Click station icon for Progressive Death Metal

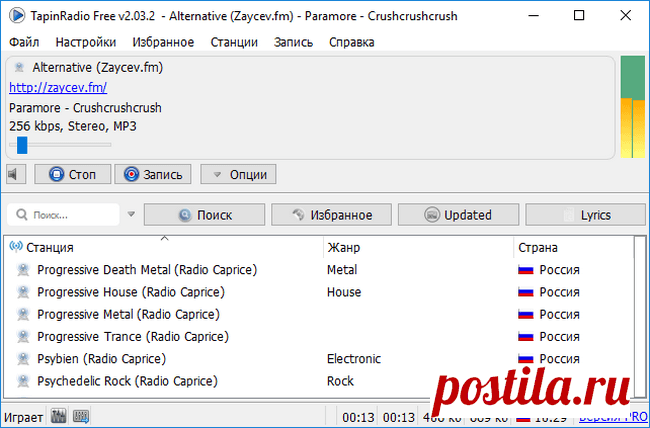point(23,270)
